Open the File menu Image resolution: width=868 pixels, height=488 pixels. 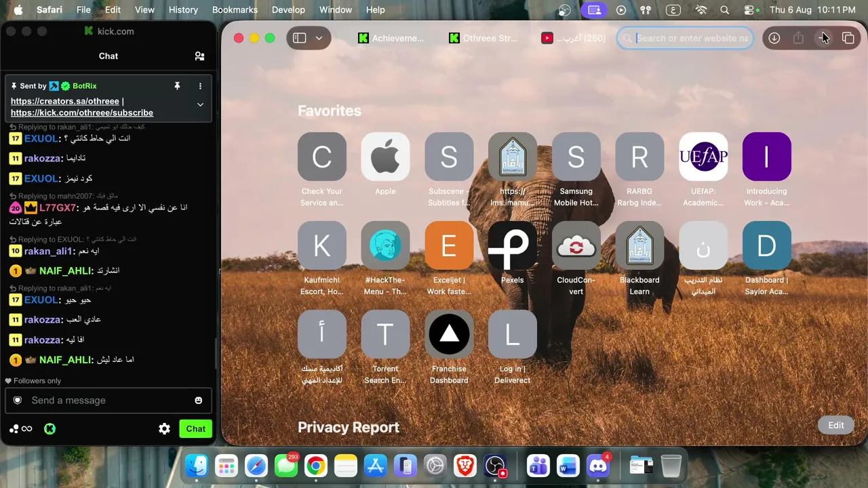(83, 10)
